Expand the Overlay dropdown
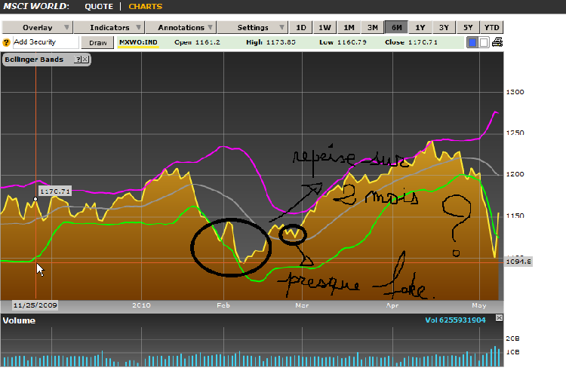Image resolution: width=566 pixels, height=392 pixels. point(38,27)
